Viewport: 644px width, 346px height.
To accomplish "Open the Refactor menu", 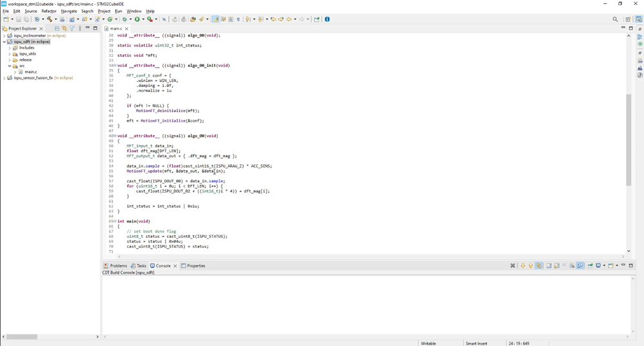I will (49, 11).
